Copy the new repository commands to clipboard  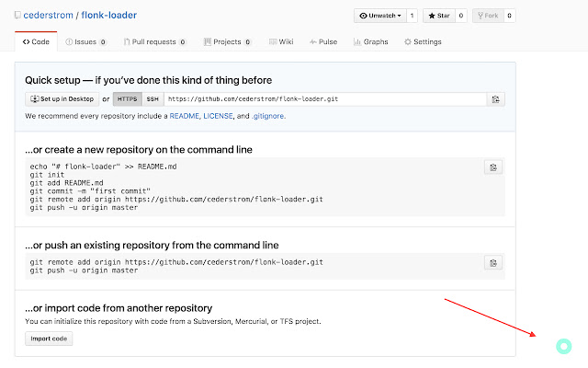(x=493, y=167)
